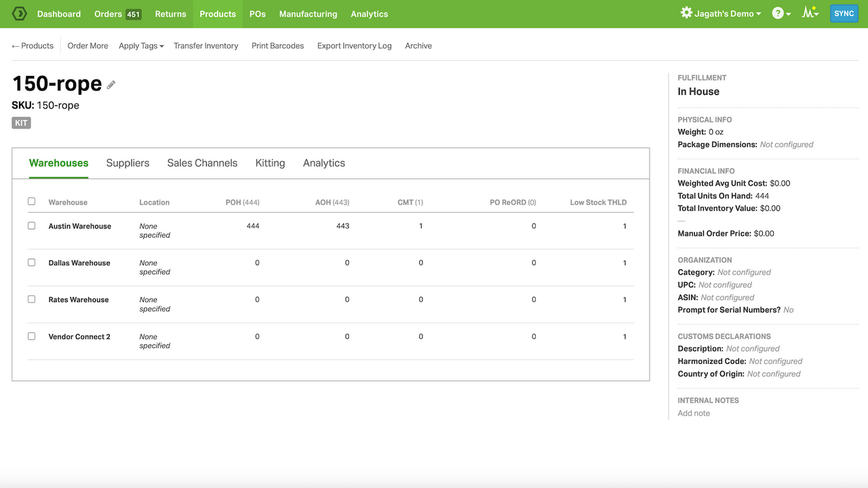Go back to Products list
This screenshot has width=868, height=488.
33,46
